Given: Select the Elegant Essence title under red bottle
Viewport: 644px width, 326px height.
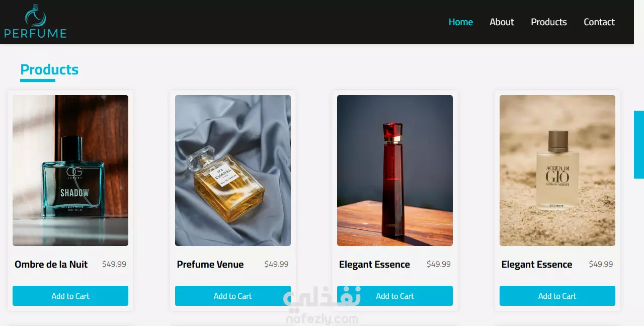Looking at the screenshot, I should [x=374, y=264].
